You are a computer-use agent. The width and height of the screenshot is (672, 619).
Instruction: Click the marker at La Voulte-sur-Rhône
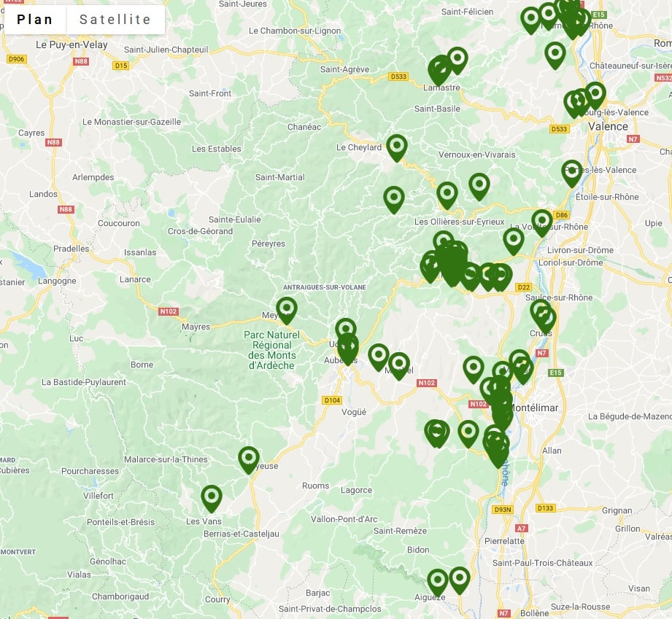point(541,221)
